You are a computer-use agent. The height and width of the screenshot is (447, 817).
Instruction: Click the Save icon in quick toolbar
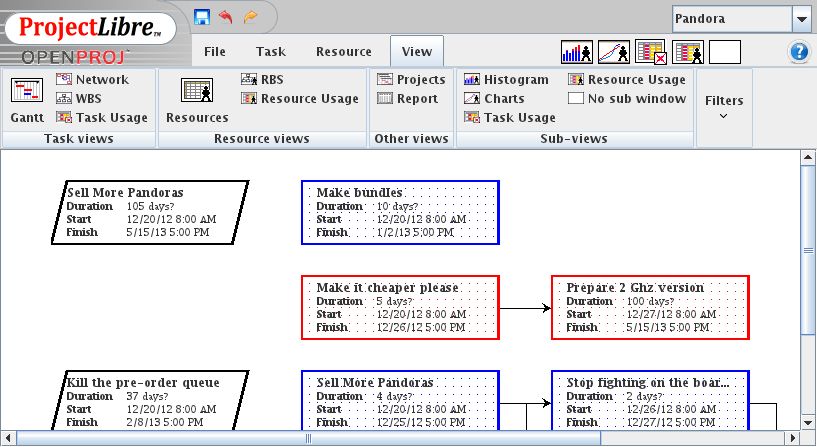(x=202, y=17)
